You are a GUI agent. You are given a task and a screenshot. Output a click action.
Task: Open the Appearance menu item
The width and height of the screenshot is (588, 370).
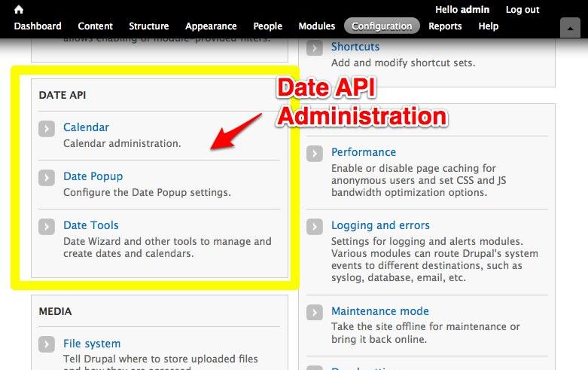point(211,26)
